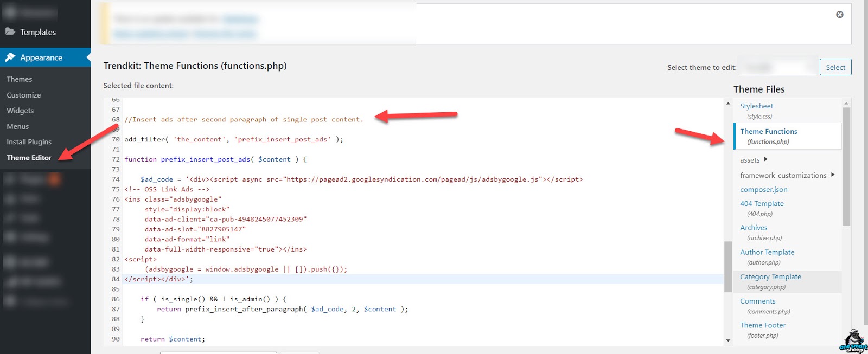Click the Templates folder icon in sidebar
This screenshot has width=868, height=354.
point(10,31)
